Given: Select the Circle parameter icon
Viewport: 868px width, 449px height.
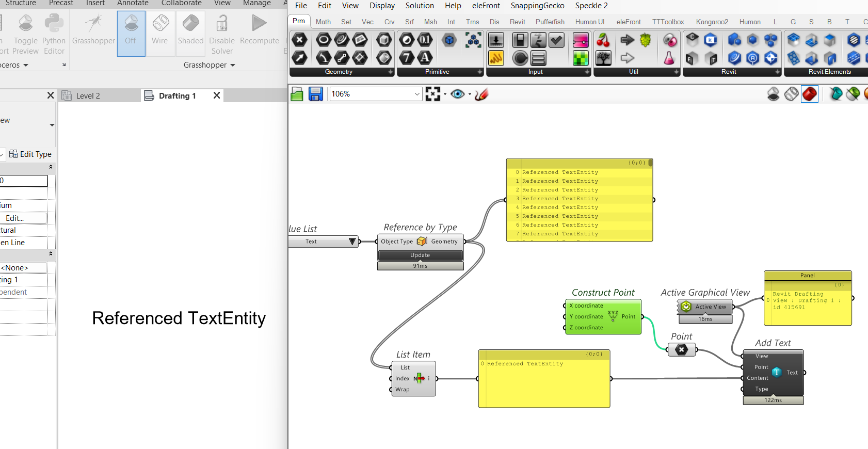Looking at the screenshot, I should pos(324,40).
